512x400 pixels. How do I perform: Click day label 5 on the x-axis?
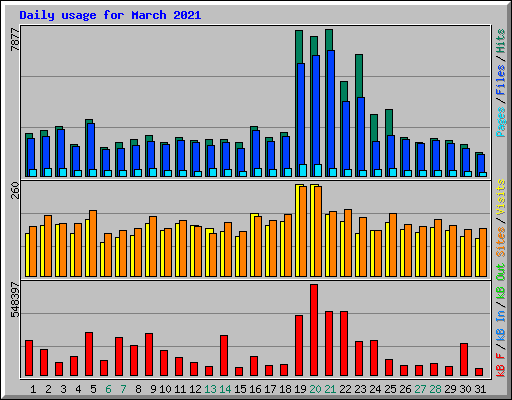point(93,389)
